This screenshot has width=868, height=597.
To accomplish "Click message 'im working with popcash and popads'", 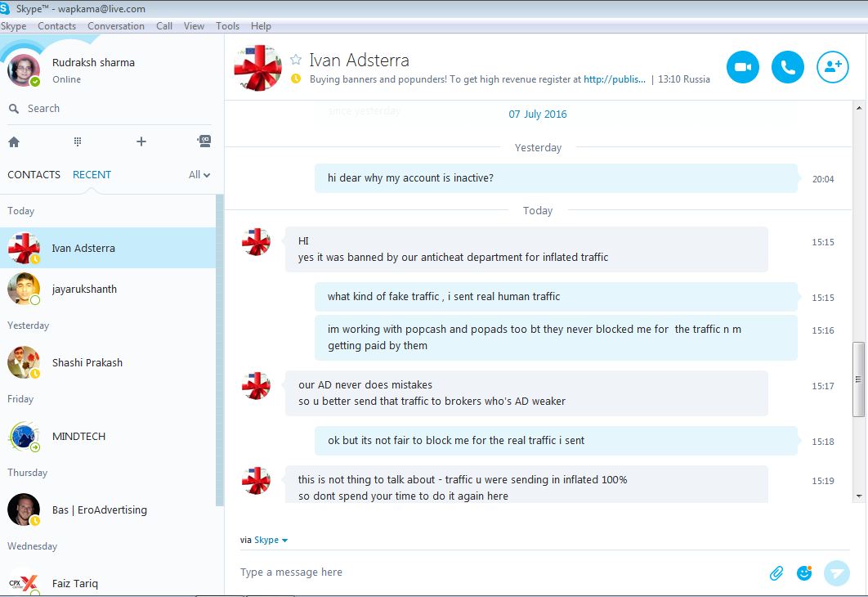I will (557, 338).
